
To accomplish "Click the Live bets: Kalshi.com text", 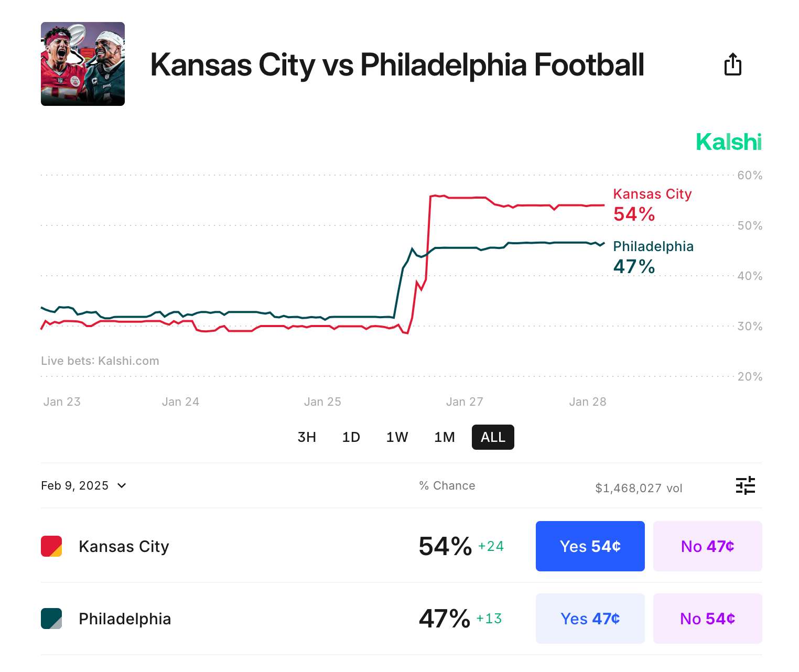I will 100,361.
